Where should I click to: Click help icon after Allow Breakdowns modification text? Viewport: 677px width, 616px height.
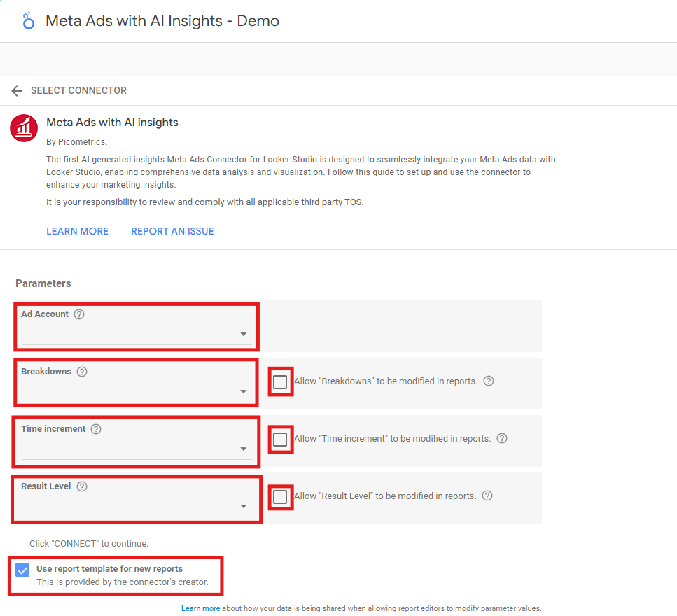(489, 381)
